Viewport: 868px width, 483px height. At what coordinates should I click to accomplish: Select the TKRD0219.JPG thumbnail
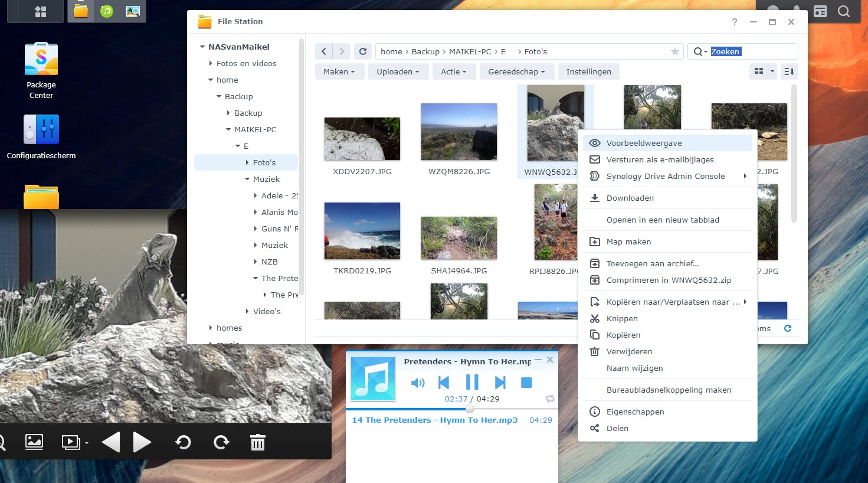pyautogui.click(x=362, y=231)
